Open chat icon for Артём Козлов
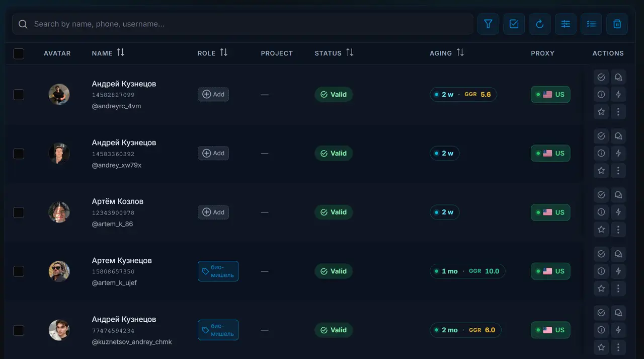 tap(618, 195)
